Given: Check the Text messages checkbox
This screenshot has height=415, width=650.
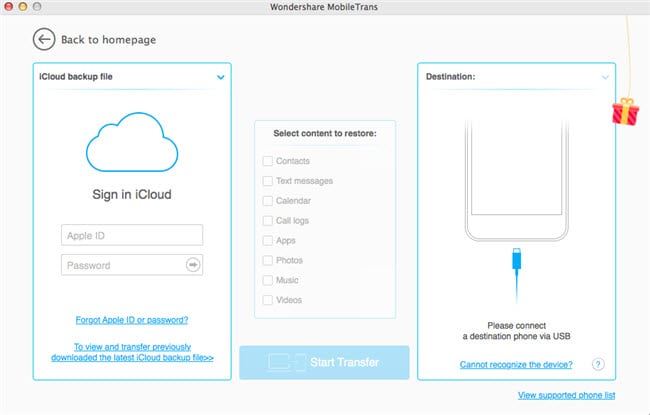Looking at the screenshot, I should click(268, 181).
